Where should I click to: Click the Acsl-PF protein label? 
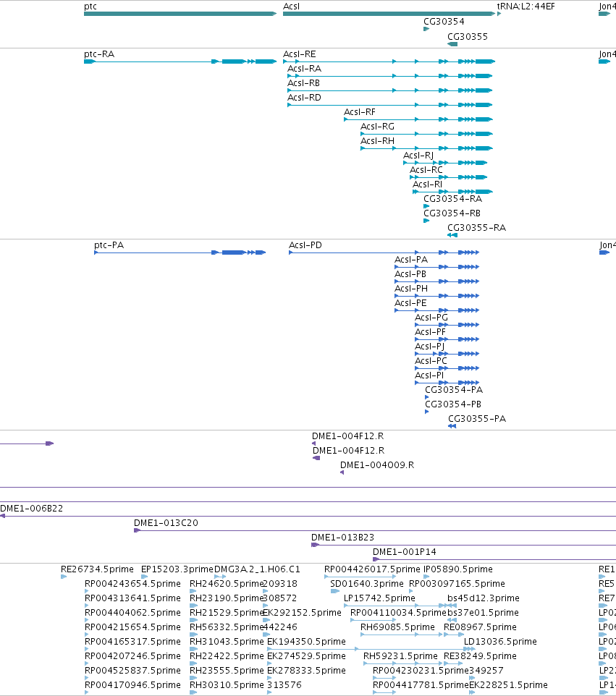point(430,331)
